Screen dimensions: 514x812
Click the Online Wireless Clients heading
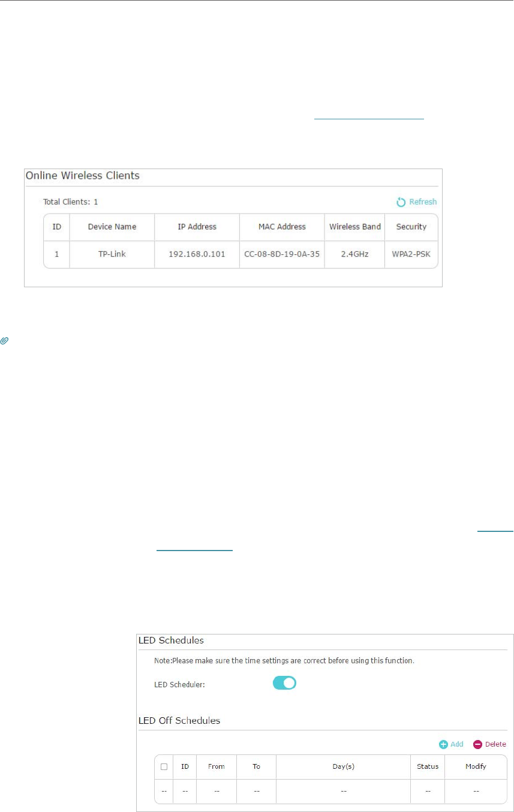coord(82,176)
